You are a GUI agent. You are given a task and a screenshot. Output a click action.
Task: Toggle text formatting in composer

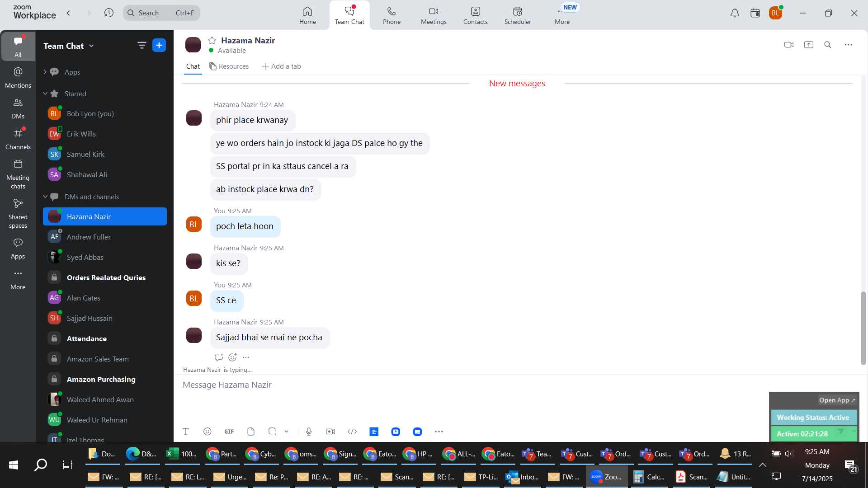click(x=185, y=432)
